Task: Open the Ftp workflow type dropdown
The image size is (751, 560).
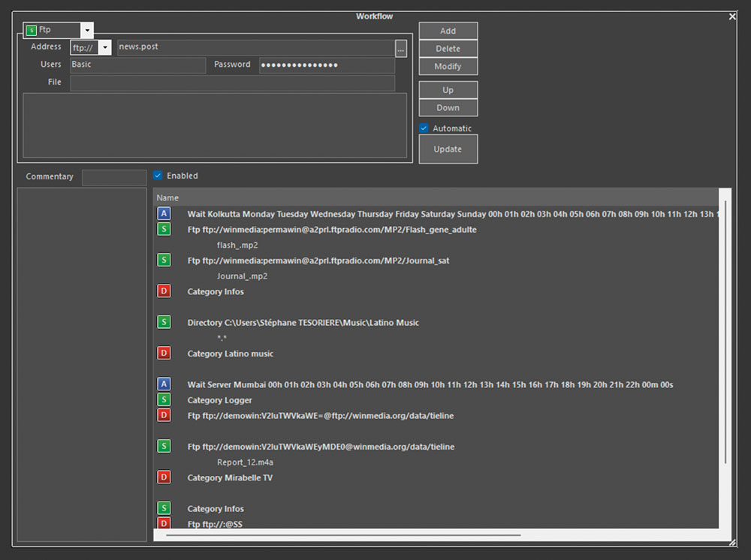Action: pos(87,31)
